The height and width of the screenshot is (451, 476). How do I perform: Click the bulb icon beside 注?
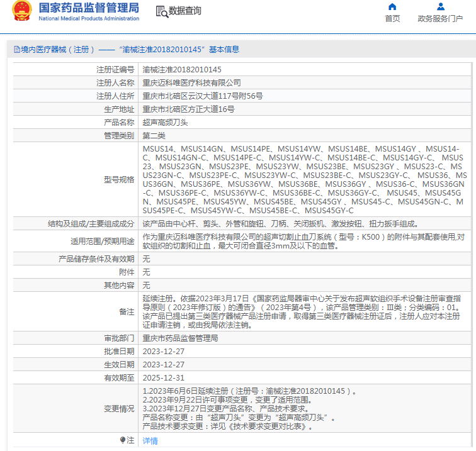coord(123,440)
